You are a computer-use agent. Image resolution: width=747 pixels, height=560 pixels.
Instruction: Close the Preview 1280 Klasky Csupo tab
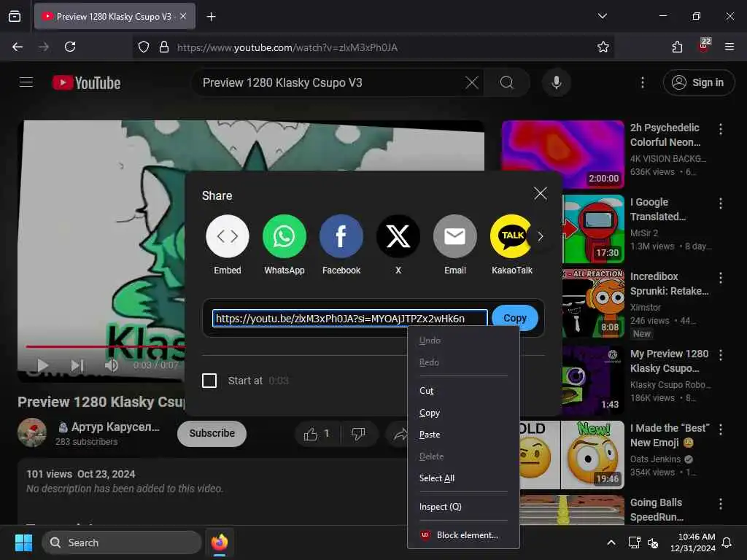pyautogui.click(x=183, y=16)
